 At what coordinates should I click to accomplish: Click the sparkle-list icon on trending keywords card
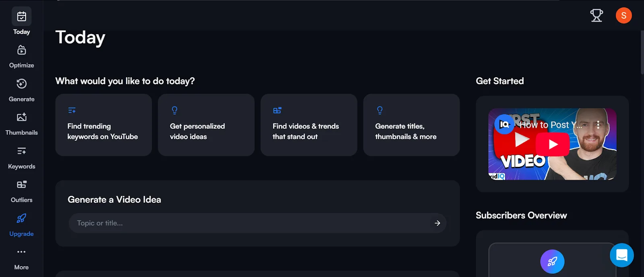72,110
